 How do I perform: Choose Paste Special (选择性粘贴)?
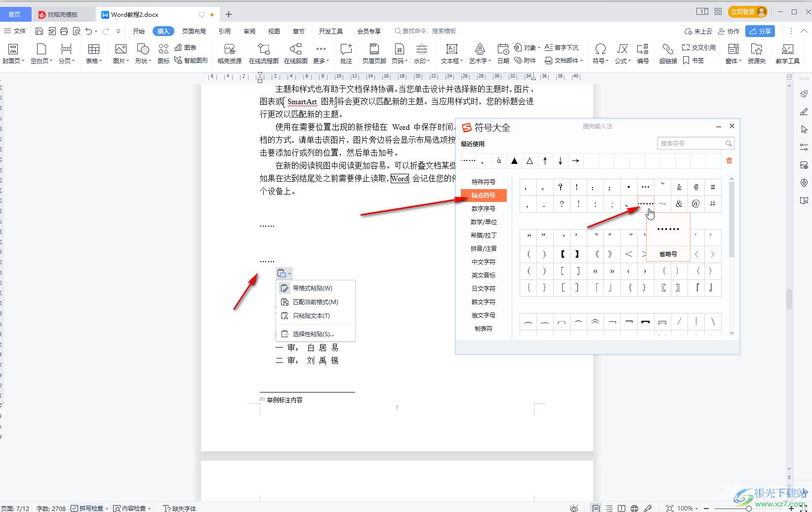[316, 334]
